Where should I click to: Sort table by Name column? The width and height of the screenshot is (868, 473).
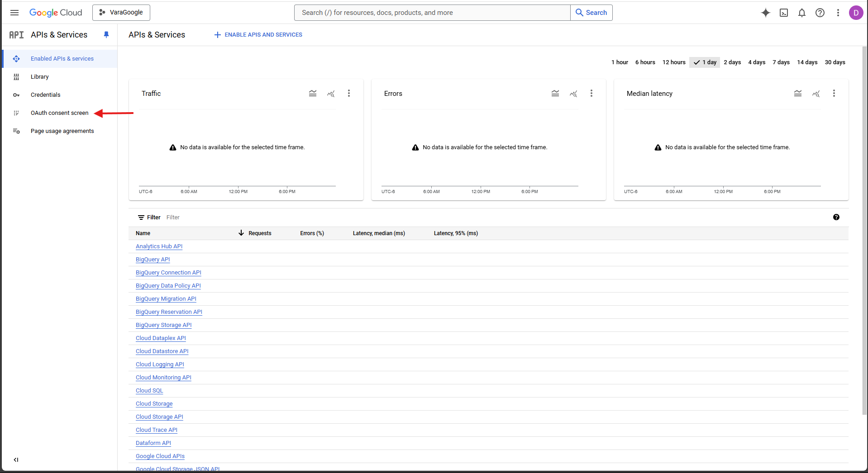143,233
